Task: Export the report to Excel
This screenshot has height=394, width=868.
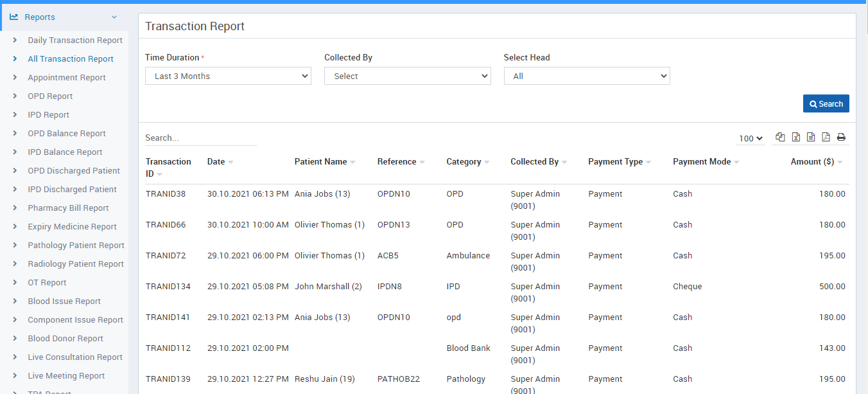Action: (x=795, y=137)
